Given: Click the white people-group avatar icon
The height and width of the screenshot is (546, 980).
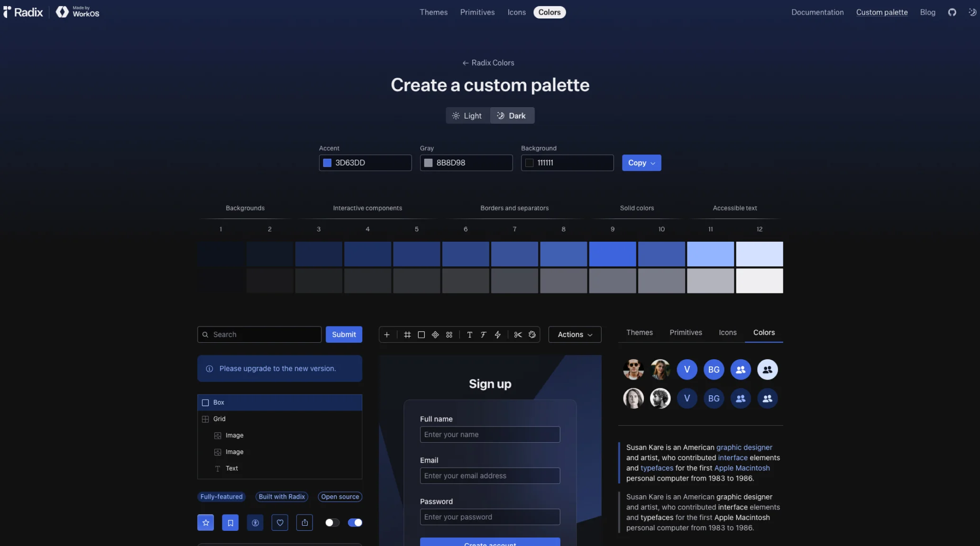Looking at the screenshot, I should 767,370.
